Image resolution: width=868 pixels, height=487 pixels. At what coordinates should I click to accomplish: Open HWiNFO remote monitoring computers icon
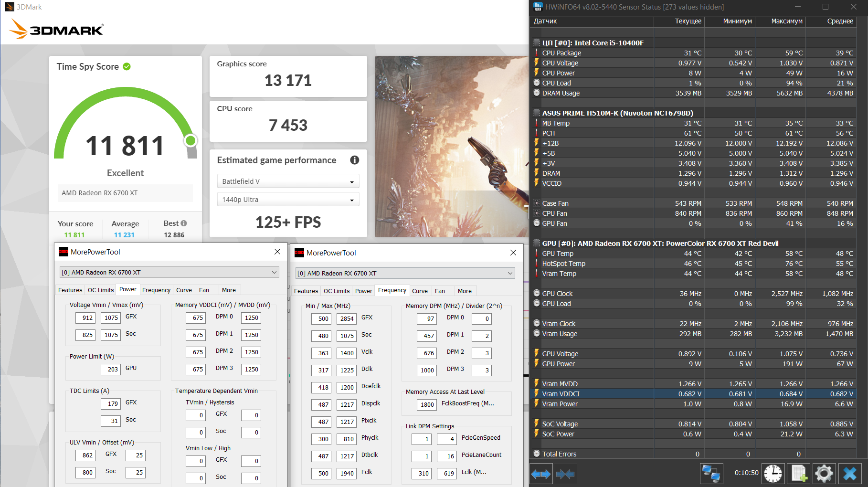pos(711,474)
